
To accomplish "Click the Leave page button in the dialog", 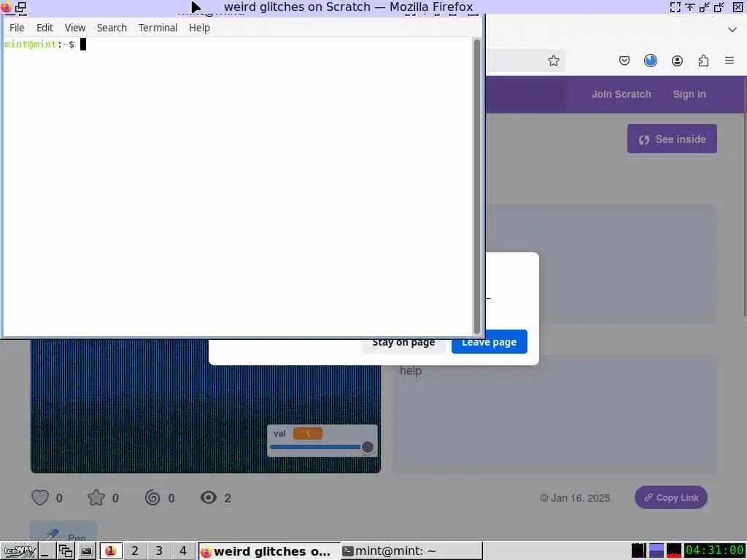I will pyautogui.click(x=489, y=342).
